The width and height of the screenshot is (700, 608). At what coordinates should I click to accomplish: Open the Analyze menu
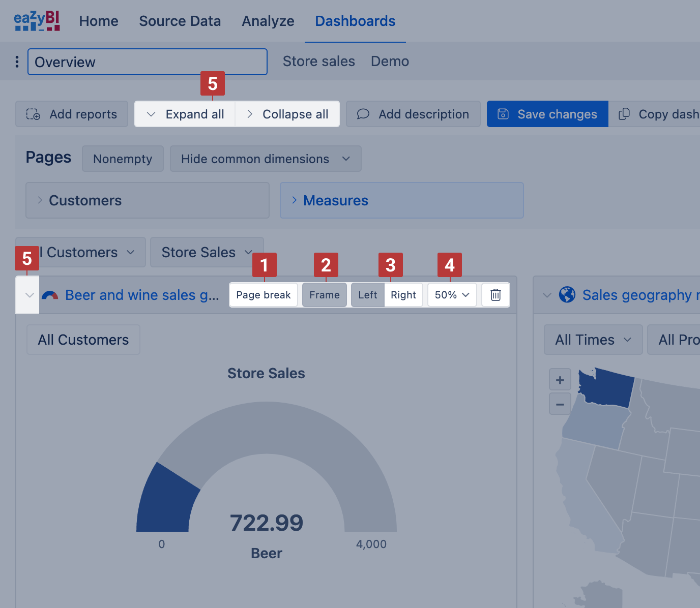pos(268,21)
